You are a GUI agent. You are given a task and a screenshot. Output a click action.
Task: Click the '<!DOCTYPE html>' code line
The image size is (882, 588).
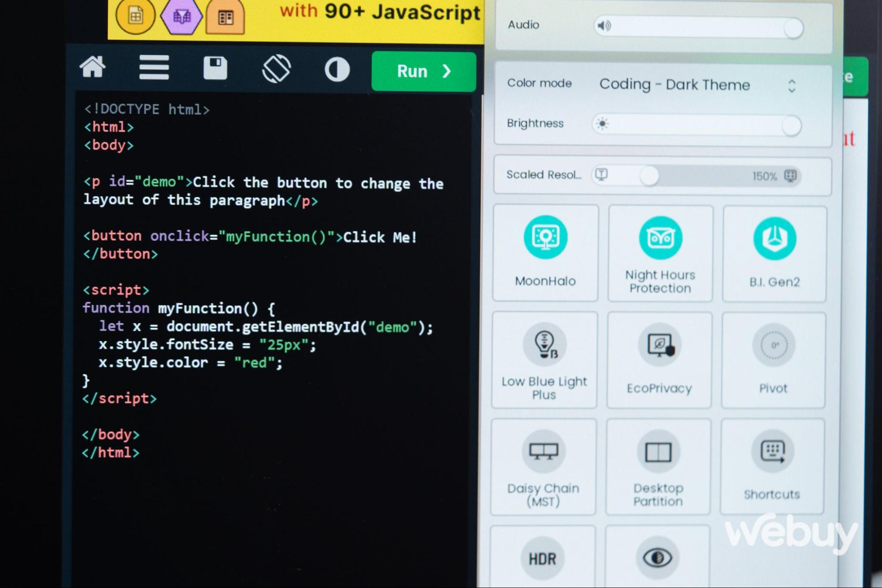(x=147, y=109)
